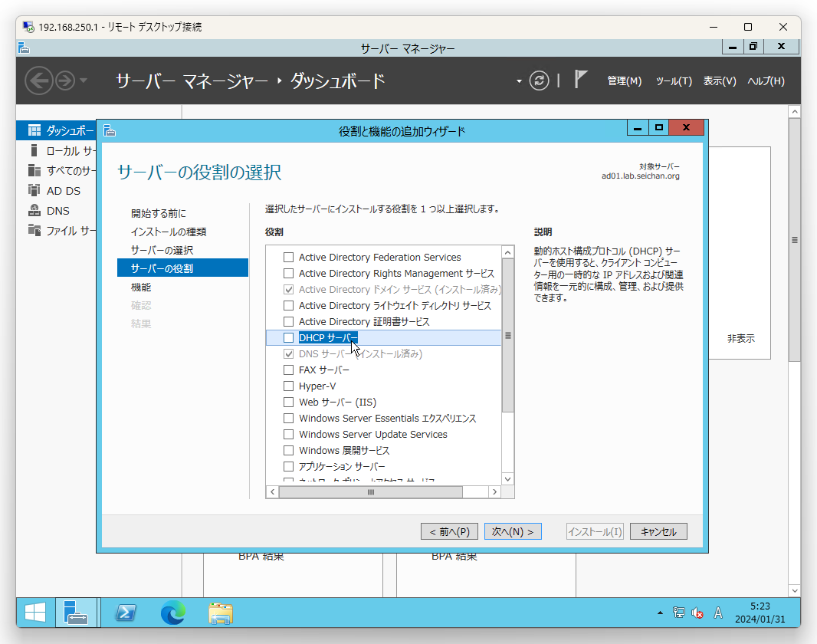Launch PowerShell from the taskbar
817x644 pixels.
(x=126, y=613)
